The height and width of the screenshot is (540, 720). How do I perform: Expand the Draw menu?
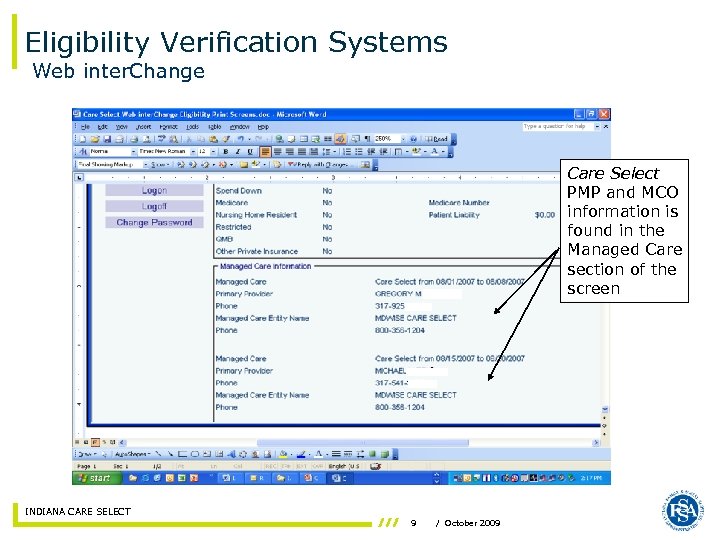pos(87,455)
